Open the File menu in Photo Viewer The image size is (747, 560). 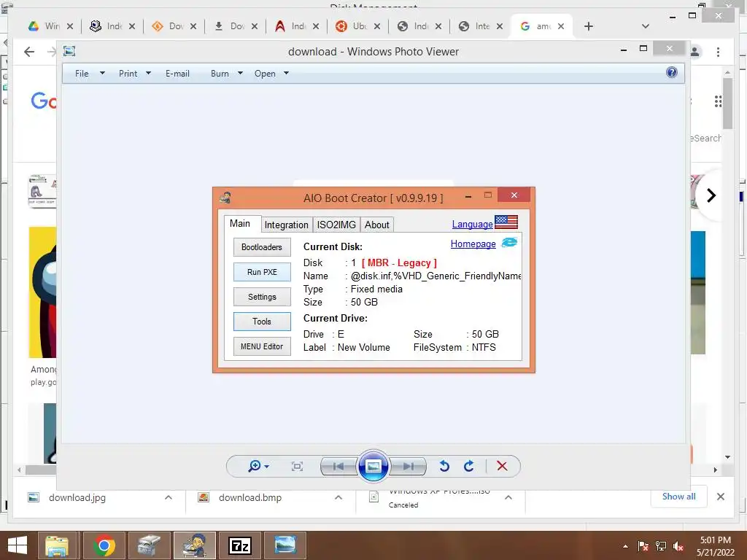coord(82,74)
